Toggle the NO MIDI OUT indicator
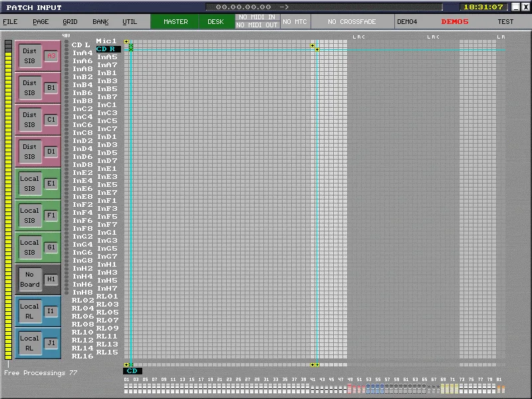The width and height of the screenshot is (532, 399). (257, 25)
